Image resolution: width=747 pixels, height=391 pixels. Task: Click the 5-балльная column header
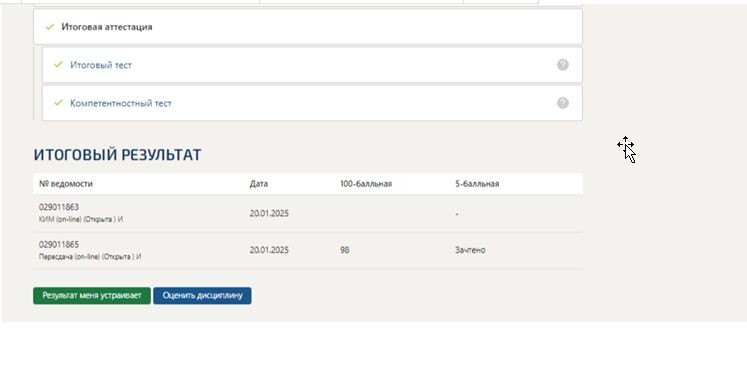coord(477,184)
